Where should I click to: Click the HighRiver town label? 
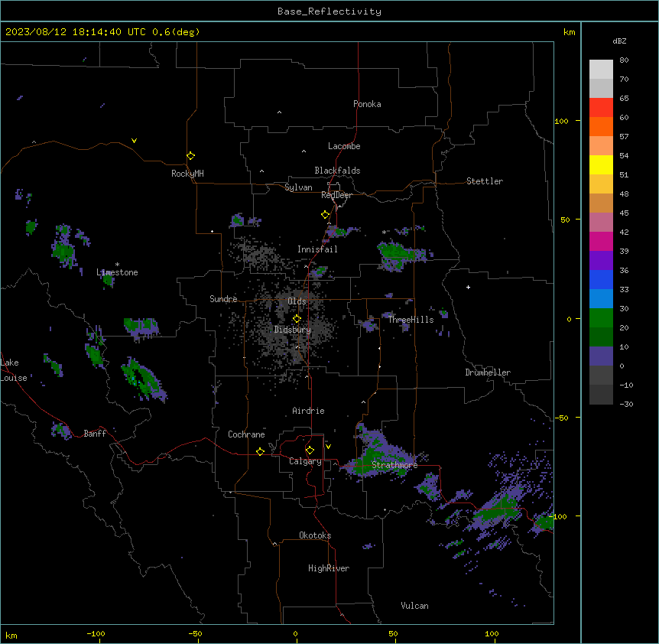pyautogui.click(x=329, y=568)
